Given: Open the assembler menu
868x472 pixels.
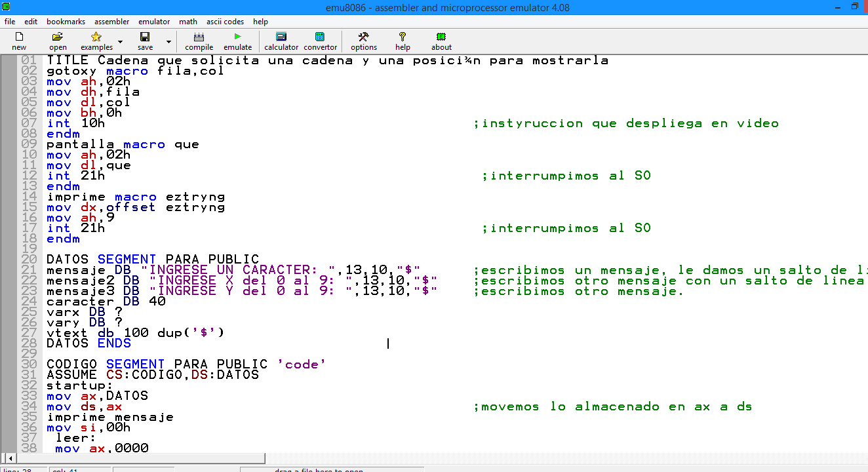Looking at the screenshot, I should (x=111, y=22).
